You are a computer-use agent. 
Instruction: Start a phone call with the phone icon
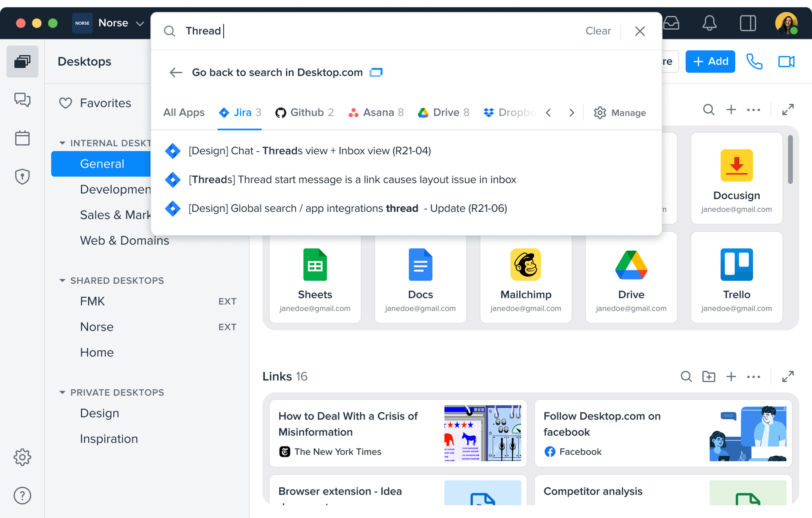tap(754, 61)
